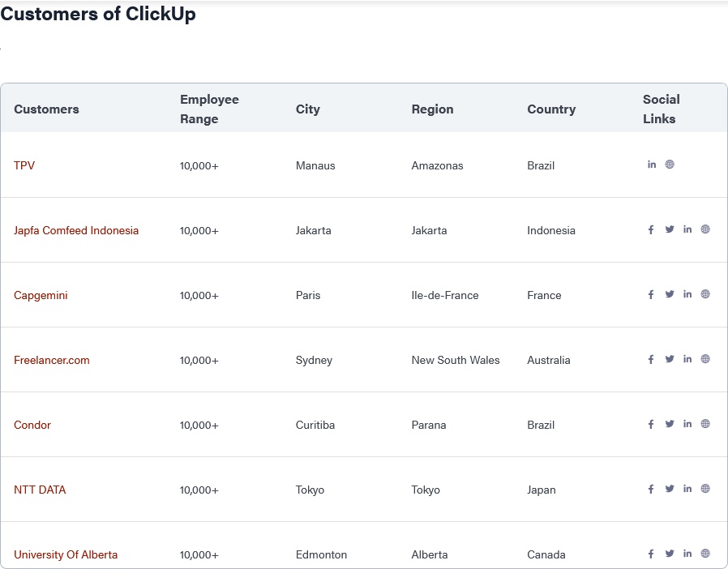The width and height of the screenshot is (728, 569).
Task: Open University Of Alberta's LinkedIn icon
Action: click(687, 554)
